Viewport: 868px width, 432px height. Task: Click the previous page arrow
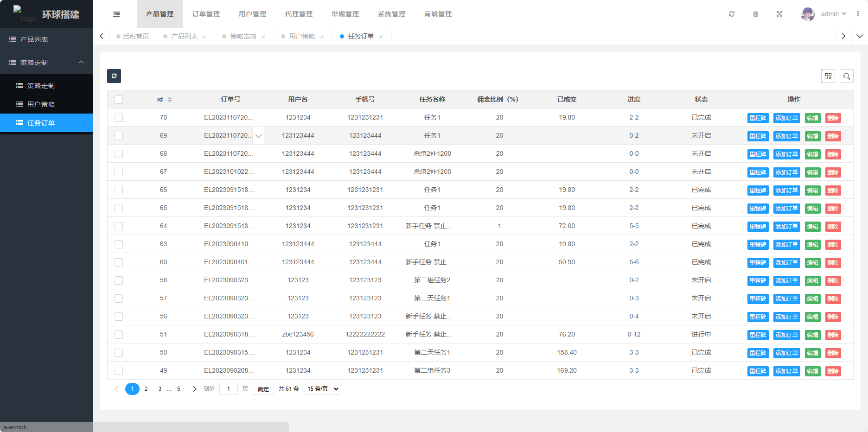tap(116, 389)
